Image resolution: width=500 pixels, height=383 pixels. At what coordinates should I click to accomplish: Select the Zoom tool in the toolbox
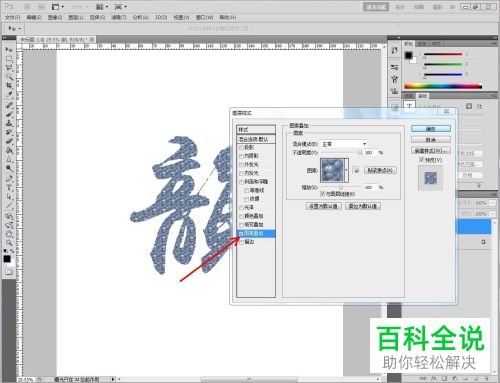point(9,243)
